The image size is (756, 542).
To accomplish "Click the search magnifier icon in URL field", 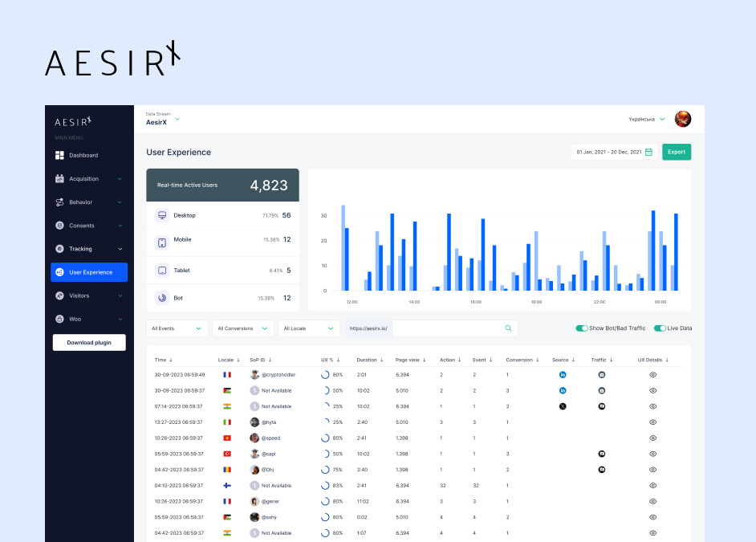I will 508,328.
